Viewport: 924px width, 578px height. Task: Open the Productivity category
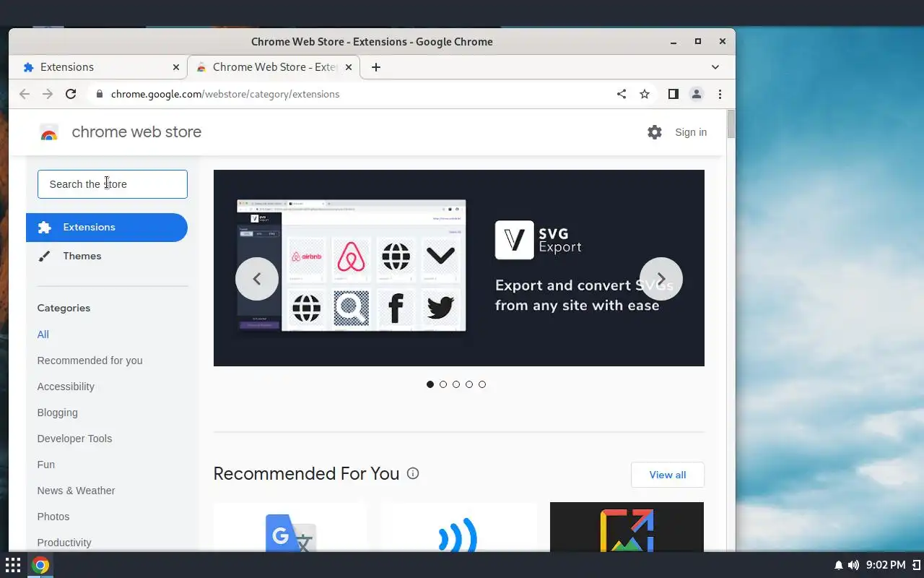click(x=64, y=543)
